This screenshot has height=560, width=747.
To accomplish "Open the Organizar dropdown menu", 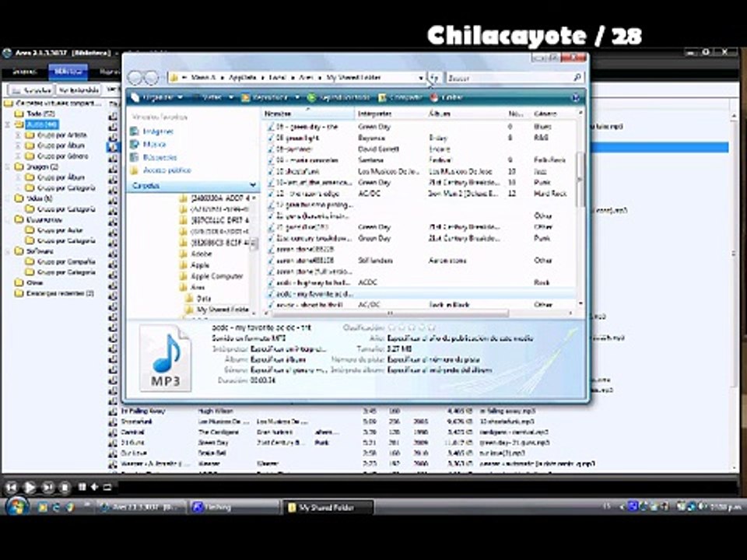I will 158,98.
